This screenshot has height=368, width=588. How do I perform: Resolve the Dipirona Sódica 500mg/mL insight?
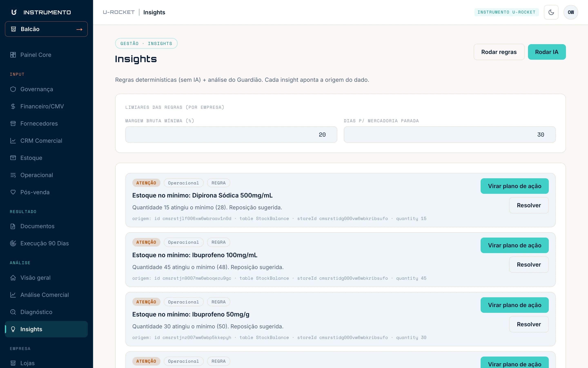(529, 205)
